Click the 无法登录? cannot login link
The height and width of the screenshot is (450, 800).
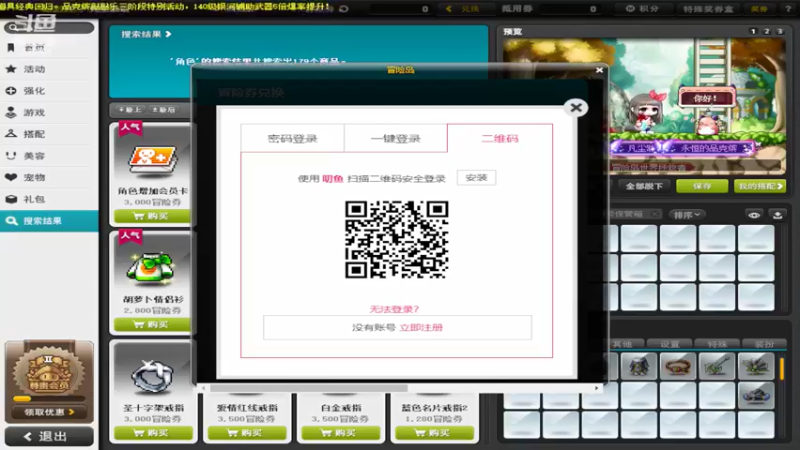tap(394, 309)
